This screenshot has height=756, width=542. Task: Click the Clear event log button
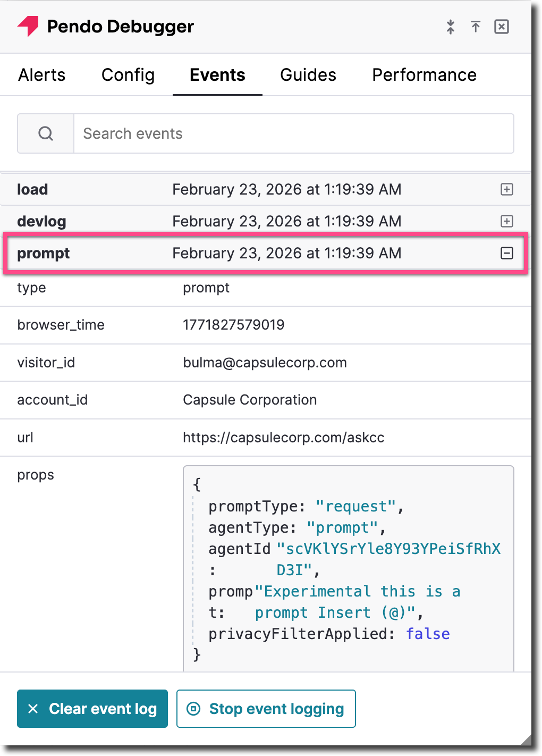pyautogui.click(x=92, y=709)
